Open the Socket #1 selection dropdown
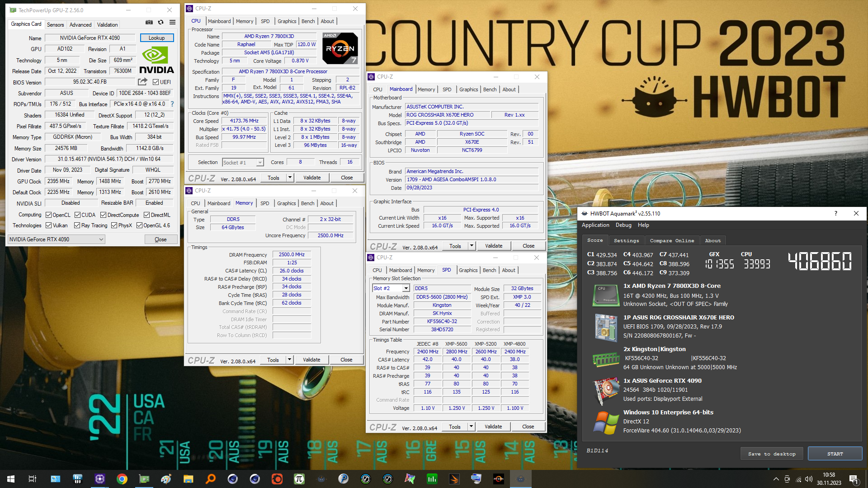 click(x=243, y=163)
